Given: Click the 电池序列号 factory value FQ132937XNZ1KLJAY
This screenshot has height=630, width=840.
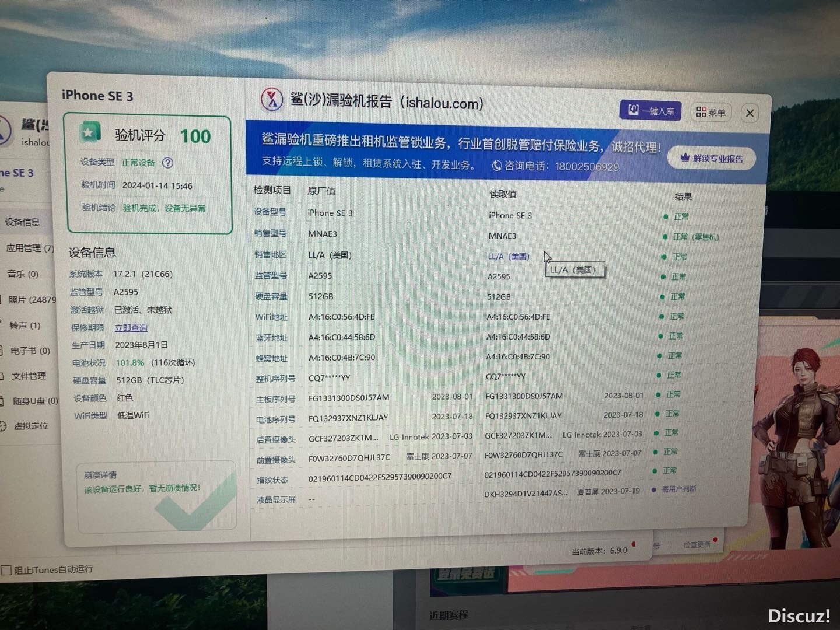Looking at the screenshot, I should 348,418.
